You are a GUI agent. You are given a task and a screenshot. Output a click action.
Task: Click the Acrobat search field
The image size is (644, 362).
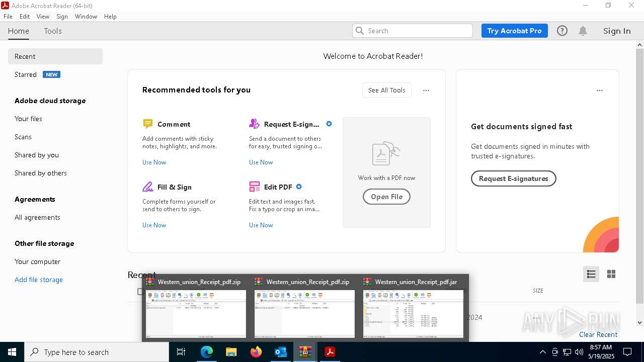point(413,31)
